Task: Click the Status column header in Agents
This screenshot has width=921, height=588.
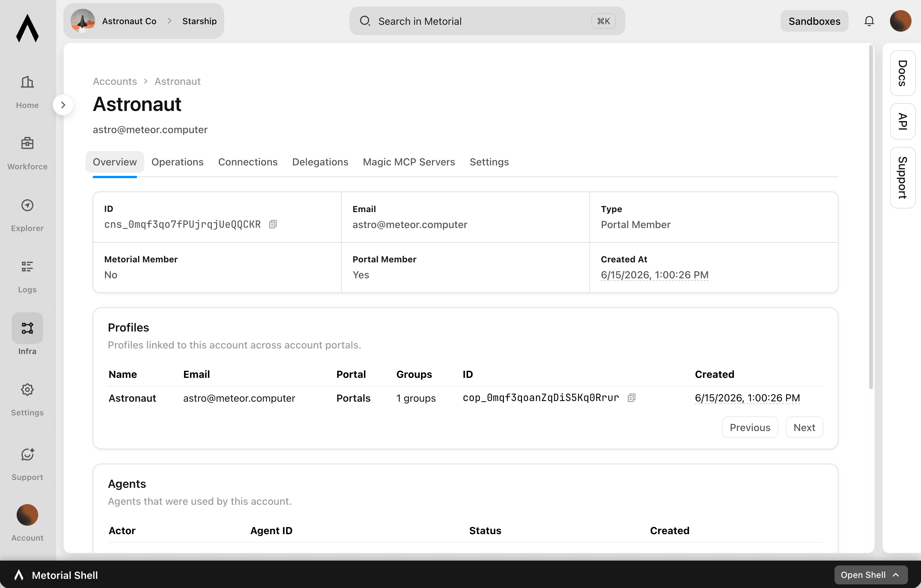Action: (485, 530)
